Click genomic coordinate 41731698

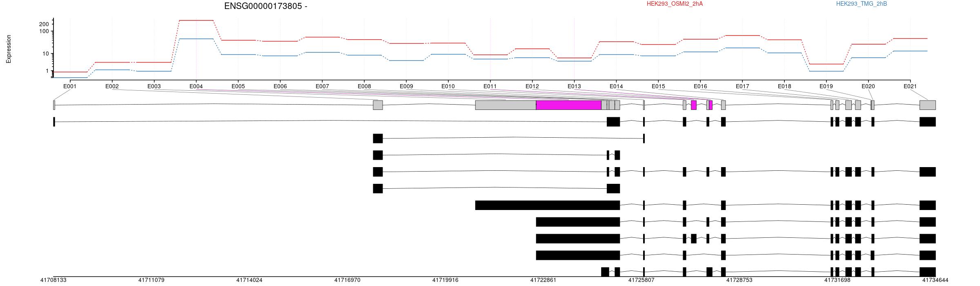point(837,280)
